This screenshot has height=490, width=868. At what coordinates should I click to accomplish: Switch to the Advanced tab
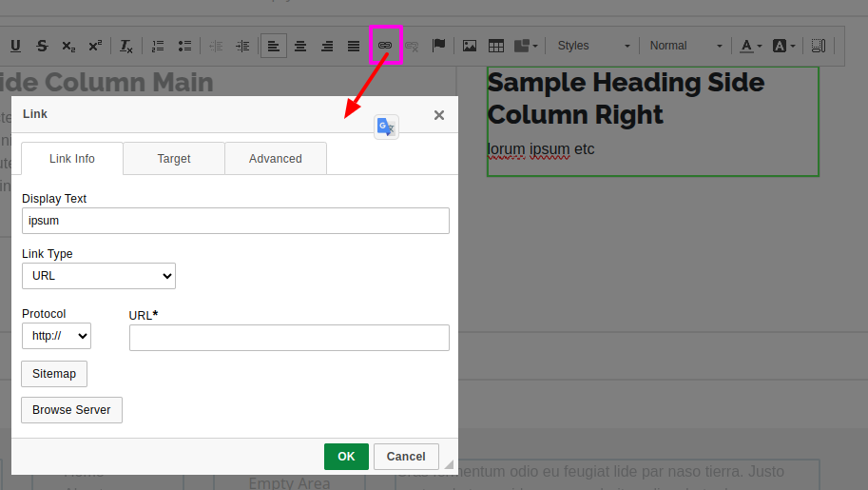(x=276, y=159)
